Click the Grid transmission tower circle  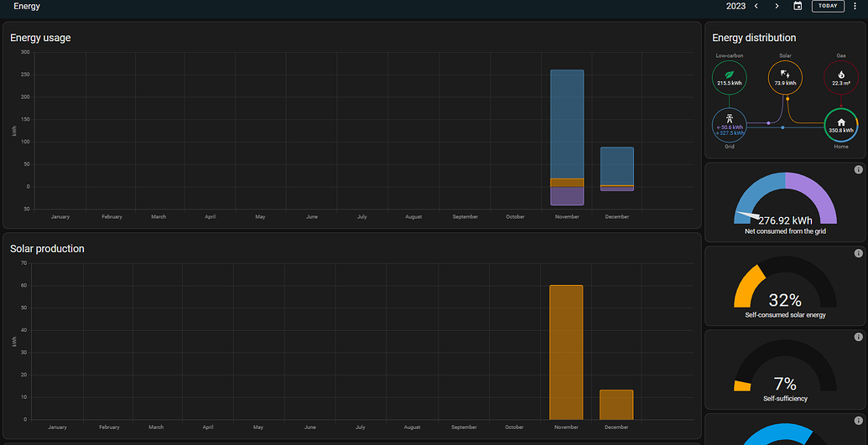[729, 125]
